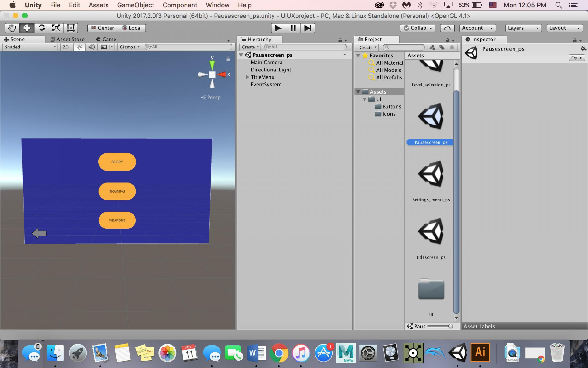Open the GameObject menu

(135, 5)
